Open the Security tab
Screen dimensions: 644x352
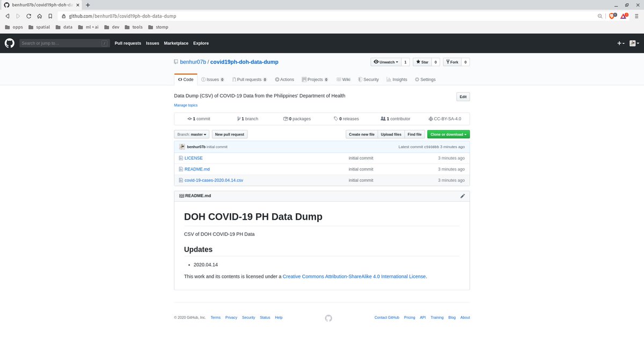pos(368,80)
